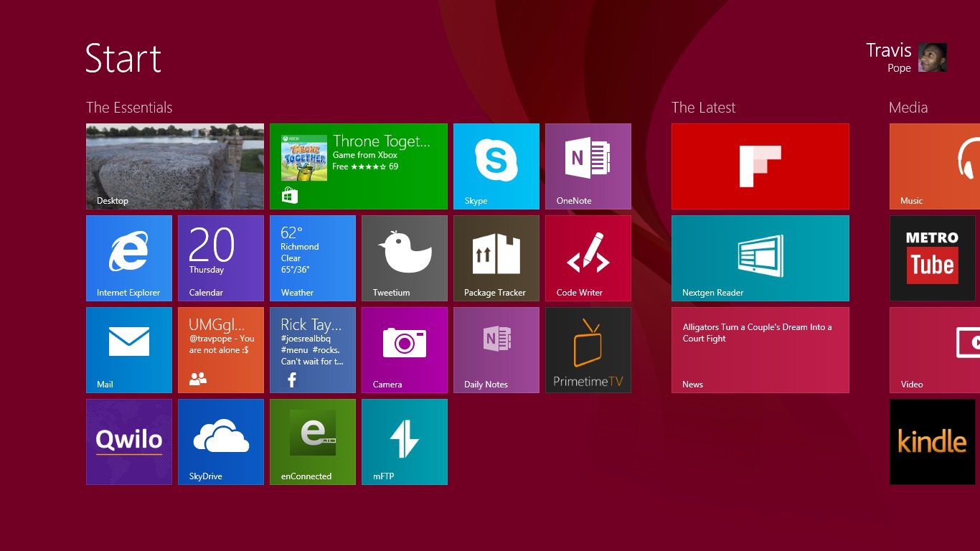
Task: Select The Essentials group heading
Action: pyautogui.click(x=129, y=108)
